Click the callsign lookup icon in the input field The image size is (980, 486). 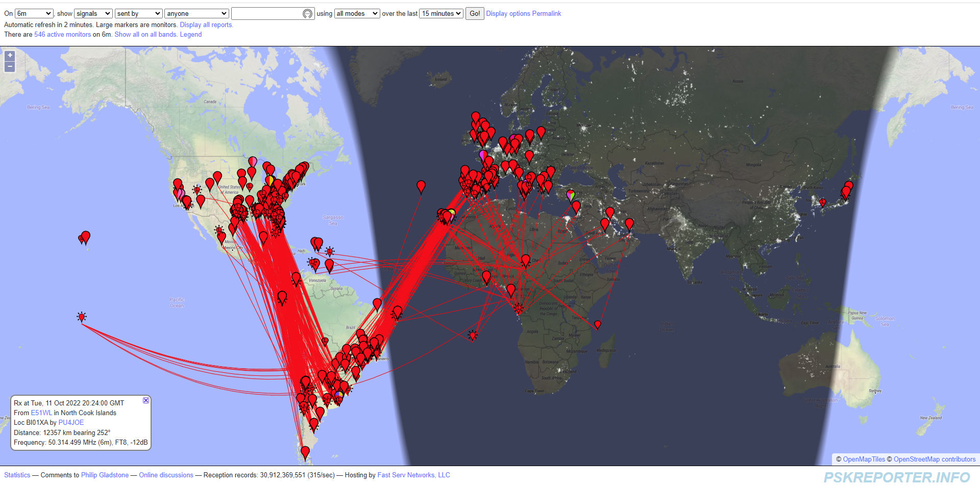pyautogui.click(x=307, y=14)
